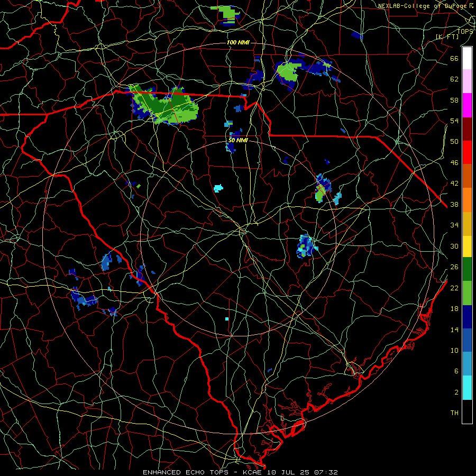The height and width of the screenshot is (476, 476).
Task: Click the tiny cyan echo pixel south of center
Action: click(227, 319)
